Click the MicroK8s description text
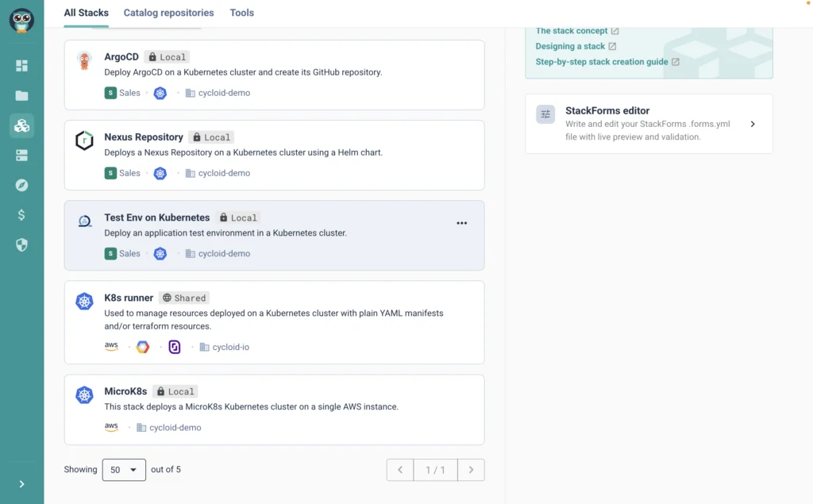This screenshot has width=813, height=504. 252,406
